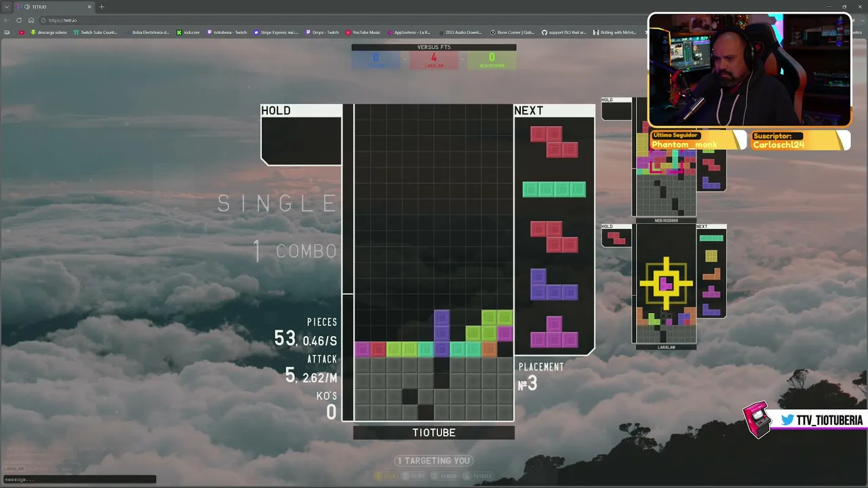Click the green score 0 in scoreboard
Screen dimensions: 868x488
point(492,60)
